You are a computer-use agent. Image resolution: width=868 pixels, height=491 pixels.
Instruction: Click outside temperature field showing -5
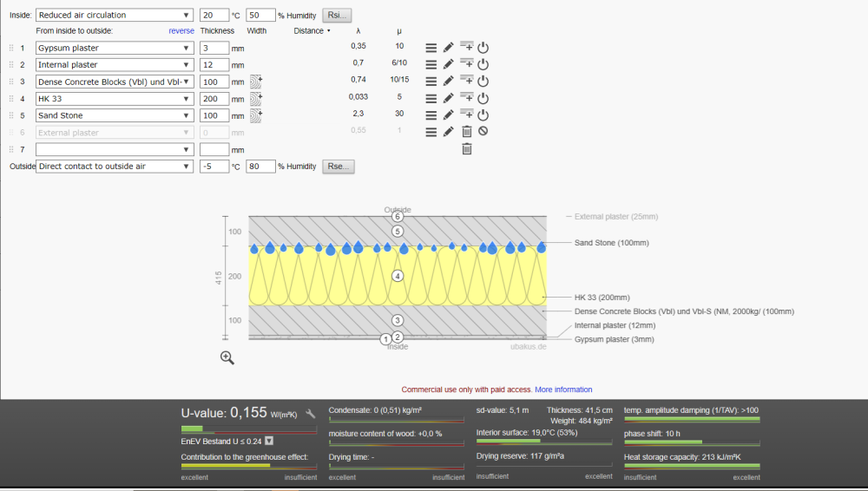click(x=214, y=166)
